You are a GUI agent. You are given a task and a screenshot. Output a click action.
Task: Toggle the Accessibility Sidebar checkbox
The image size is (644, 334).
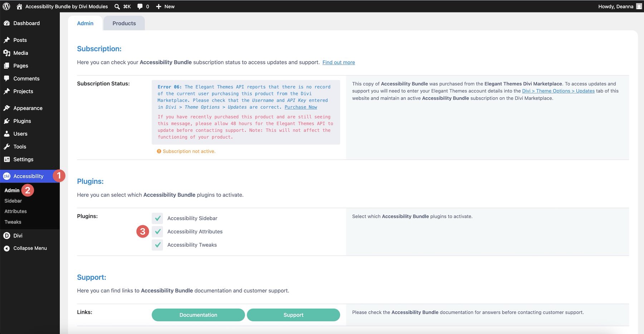tap(157, 218)
